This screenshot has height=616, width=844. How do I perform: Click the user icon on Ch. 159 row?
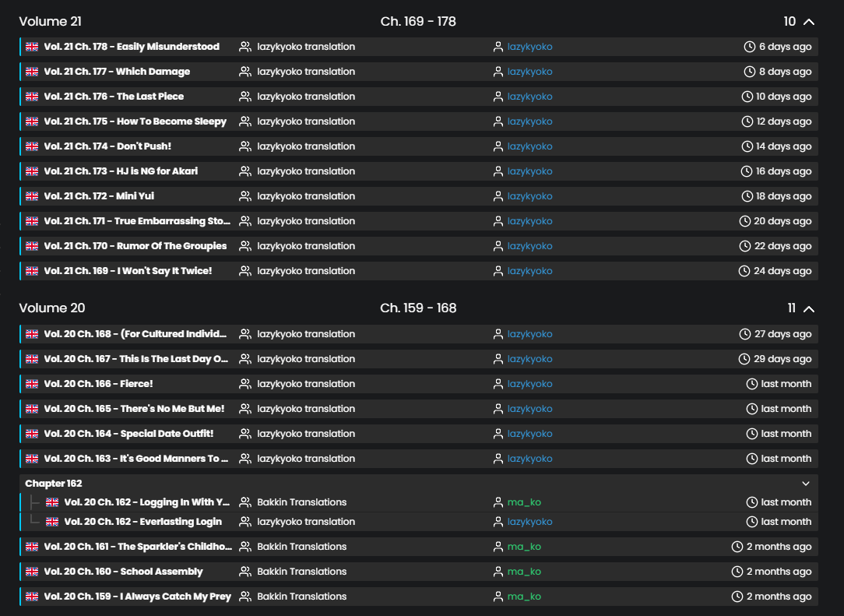(498, 597)
